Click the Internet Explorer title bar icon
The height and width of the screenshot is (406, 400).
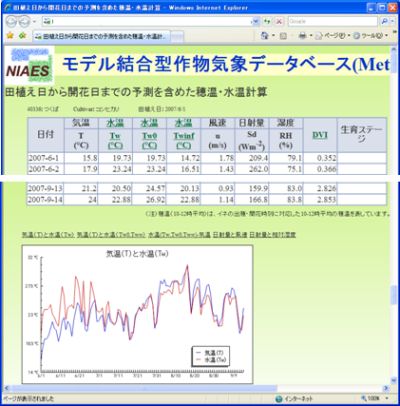[9, 7]
